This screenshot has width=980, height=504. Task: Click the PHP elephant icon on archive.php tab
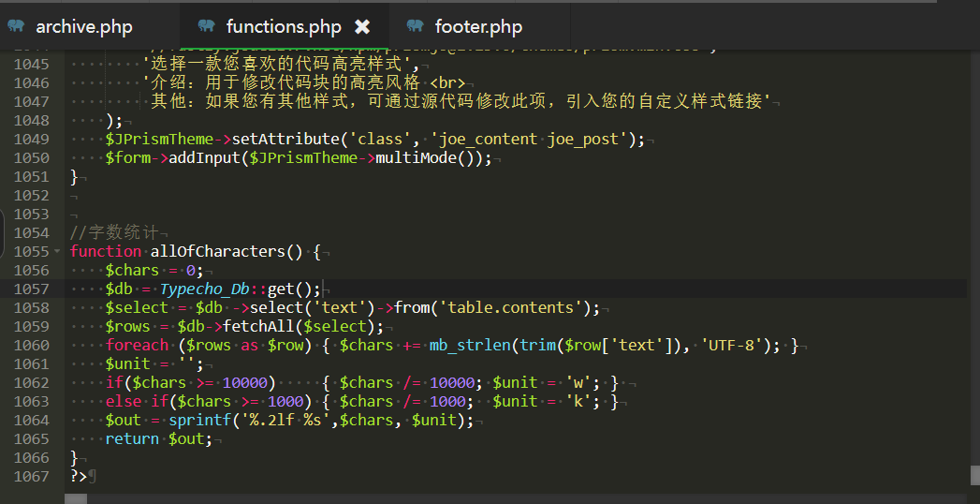pyautogui.click(x=16, y=26)
